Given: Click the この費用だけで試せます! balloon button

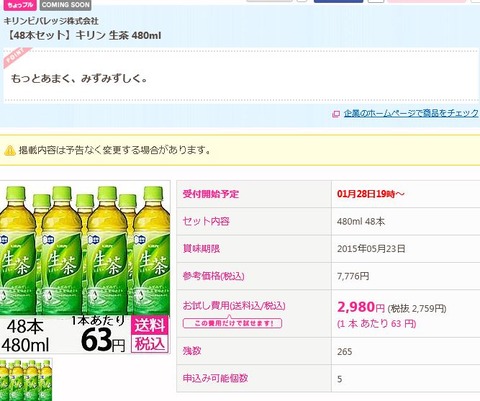Looking at the screenshot, I should click(x=232, y=323).
